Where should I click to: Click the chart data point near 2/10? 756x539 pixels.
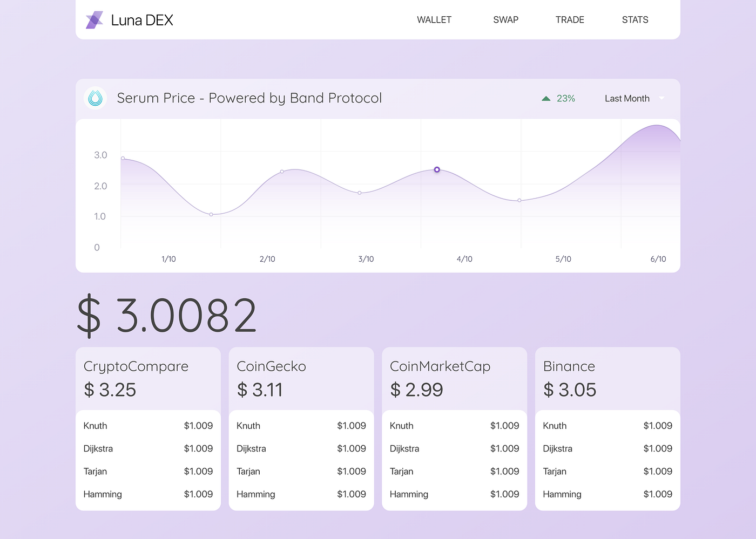(x=282, y=172)
